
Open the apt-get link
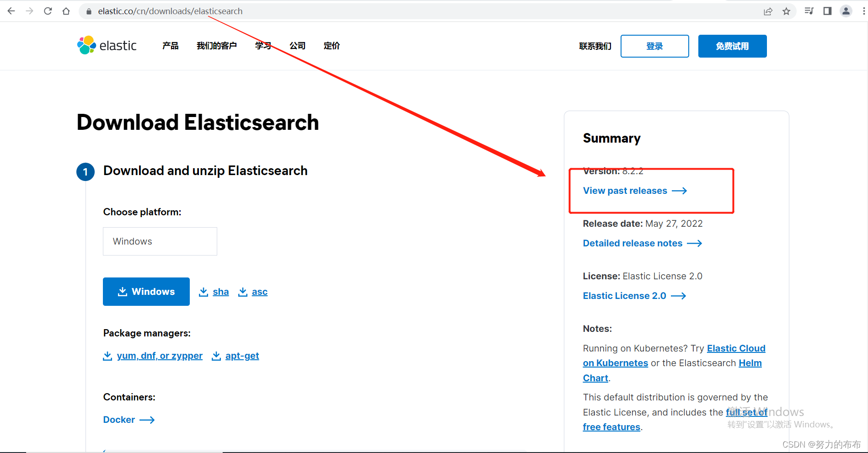click(242, 356)
